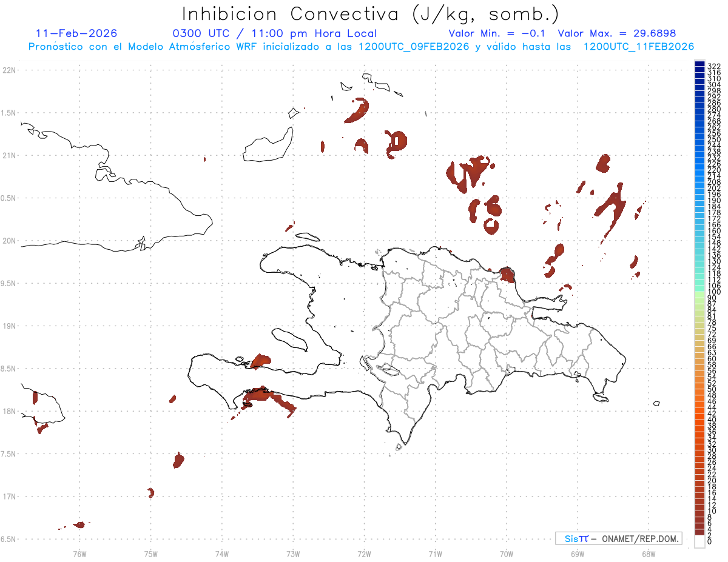Click the 'ONAMET/REP.DOM.' credit box
The image size is (728, 562).
[x=618, y=538]
